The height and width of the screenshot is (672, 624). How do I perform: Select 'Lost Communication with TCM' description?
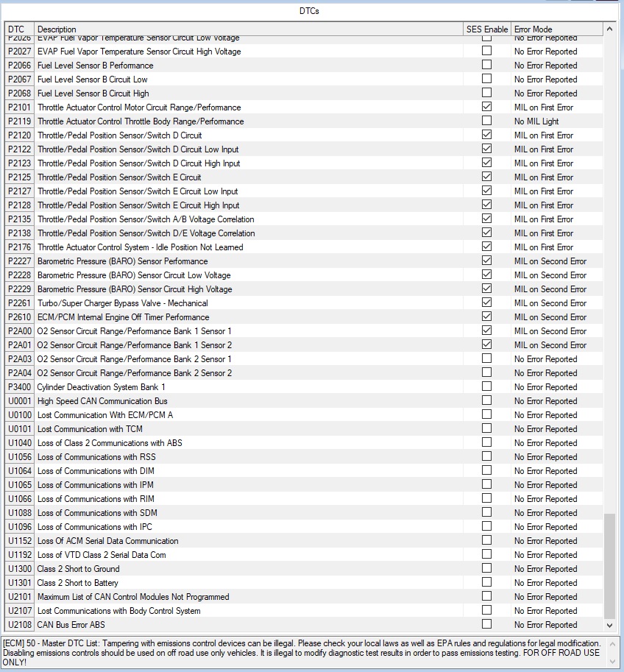tap(90, 429)
